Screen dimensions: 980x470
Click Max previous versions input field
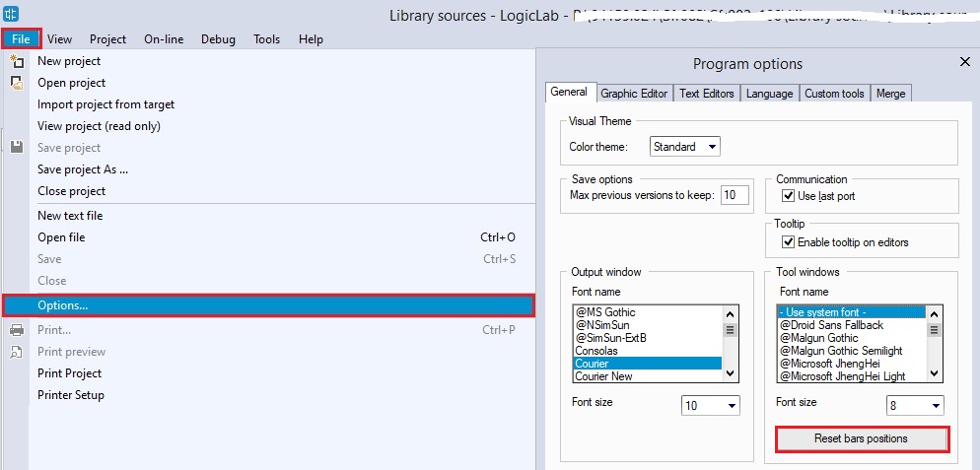(735, 196)
